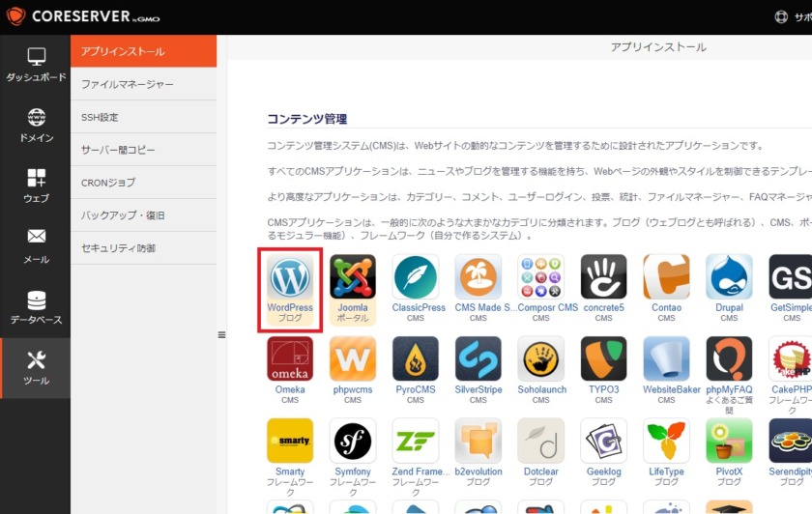The image size is (812, 514).
Task: Select the Drupal droplet icon
Action: click(x=729, y=277)
